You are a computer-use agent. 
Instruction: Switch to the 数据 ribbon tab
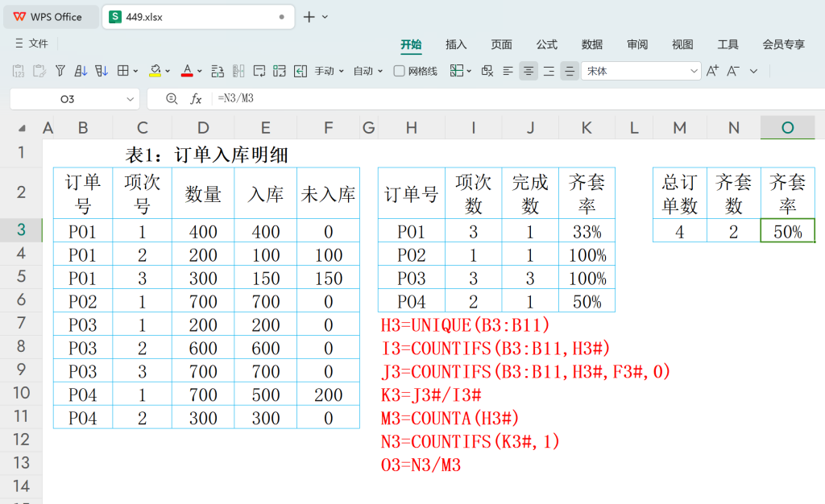592,44
